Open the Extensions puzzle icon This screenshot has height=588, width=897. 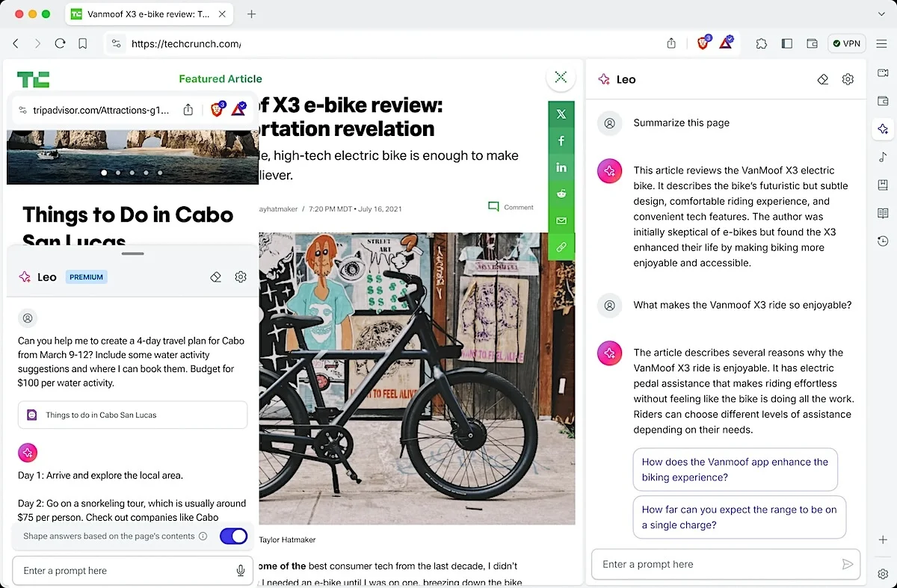click(x=761, y=43)
